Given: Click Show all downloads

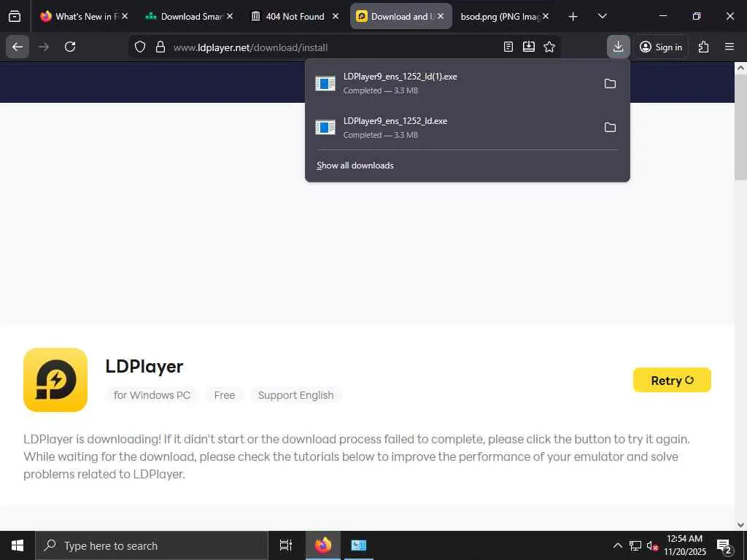Looking at the screenshot, I should click(355, 166).
